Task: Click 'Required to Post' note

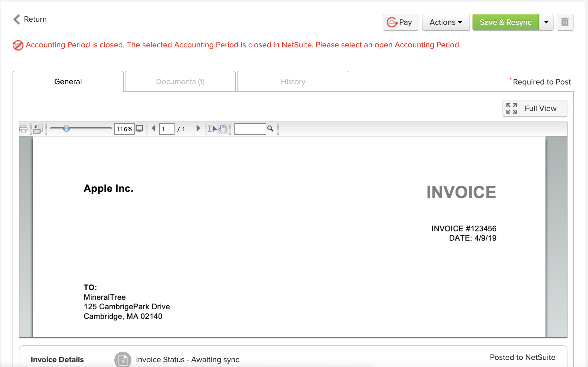Action: [x=542, y=82]
